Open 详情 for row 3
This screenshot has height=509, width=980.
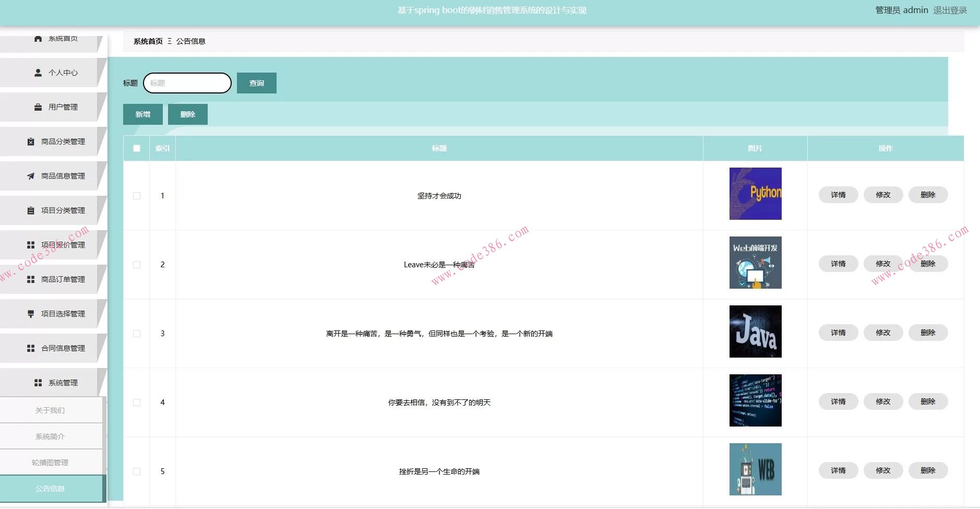click(839, 333)
